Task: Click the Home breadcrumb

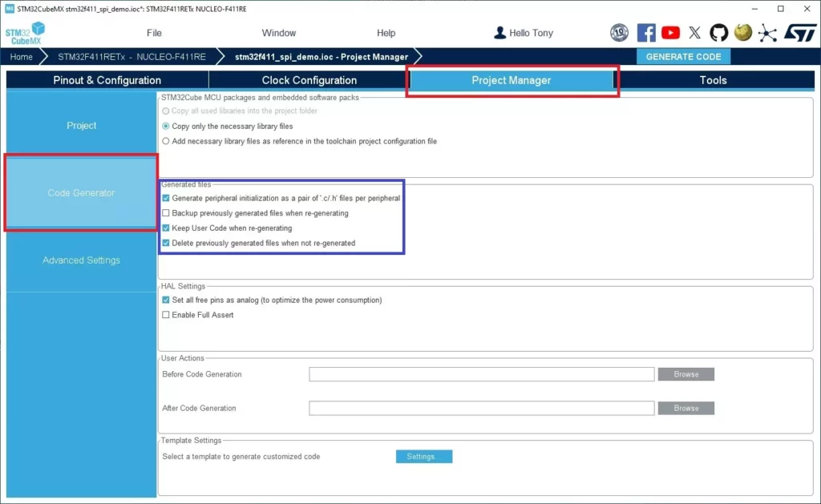Action: coord(22,57)
